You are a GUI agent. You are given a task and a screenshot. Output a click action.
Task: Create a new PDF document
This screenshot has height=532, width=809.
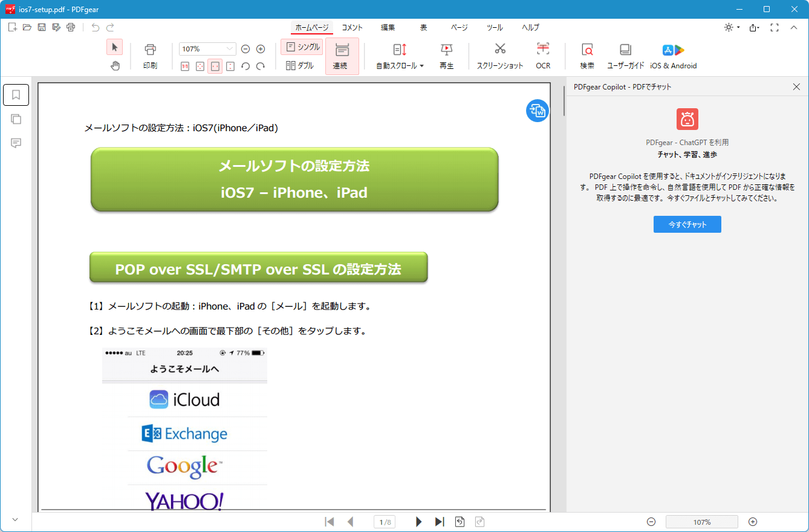(12, 27)
